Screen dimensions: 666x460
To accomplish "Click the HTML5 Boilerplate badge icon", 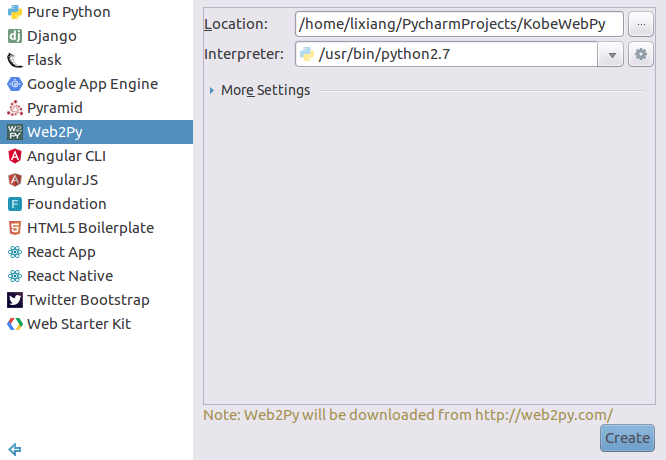I will click(x=15, y=228).
